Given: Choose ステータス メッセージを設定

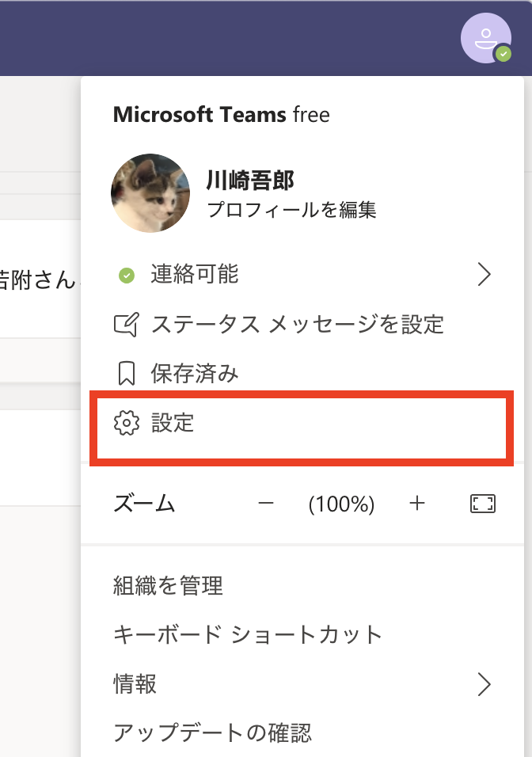Looking at the screenshot, I should [x=297, y=324].
